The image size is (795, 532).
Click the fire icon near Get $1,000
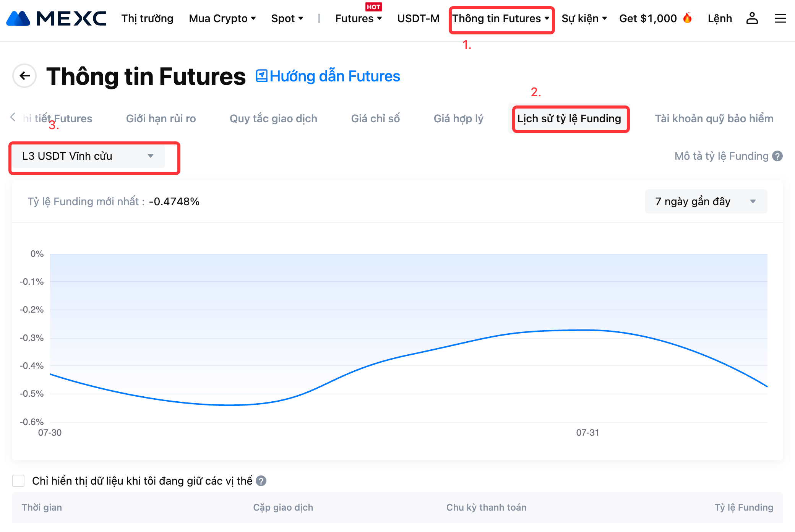(x=687, y=18)
